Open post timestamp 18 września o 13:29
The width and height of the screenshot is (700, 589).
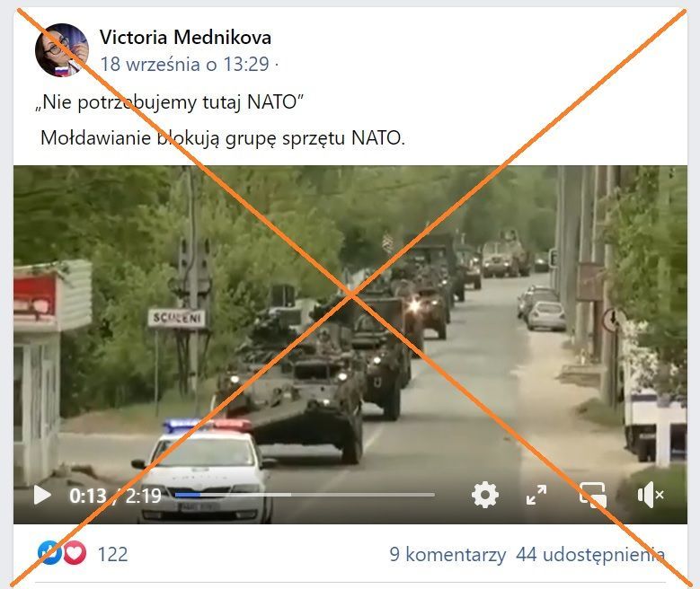click(x=185, y=65)
